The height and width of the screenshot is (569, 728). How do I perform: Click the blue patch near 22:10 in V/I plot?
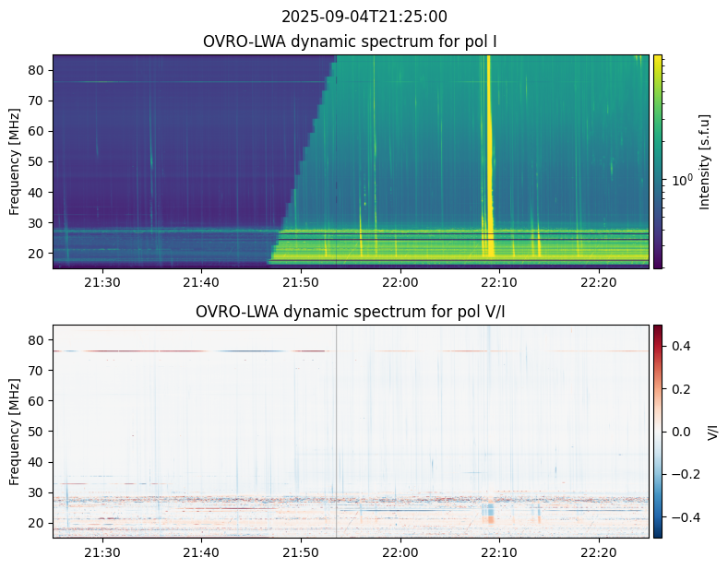click(487, 511)
